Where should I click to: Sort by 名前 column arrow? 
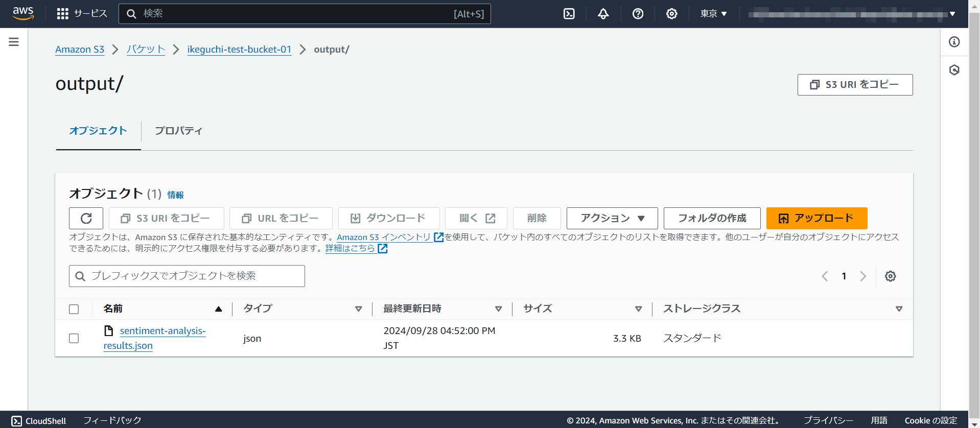coord(219,309)
